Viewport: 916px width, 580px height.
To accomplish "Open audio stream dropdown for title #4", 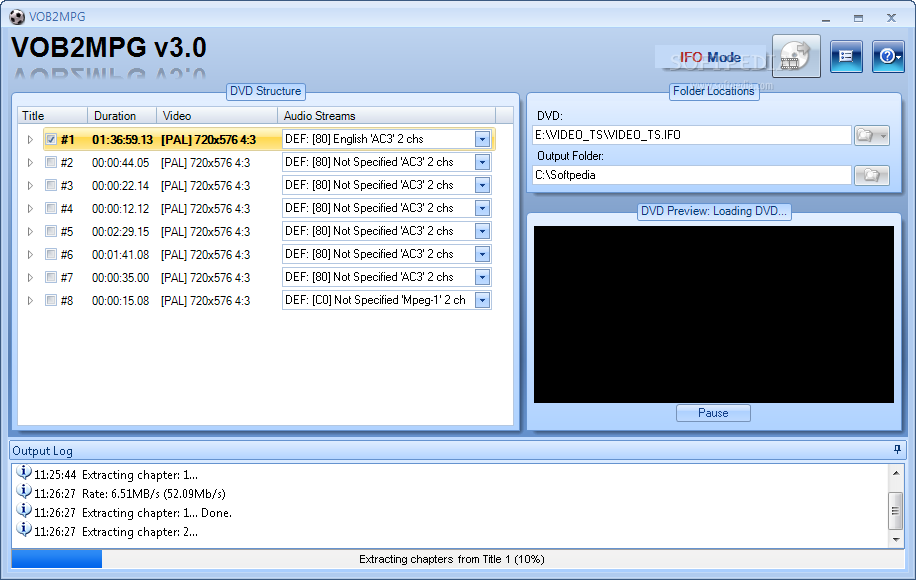I will pos(482,209).
